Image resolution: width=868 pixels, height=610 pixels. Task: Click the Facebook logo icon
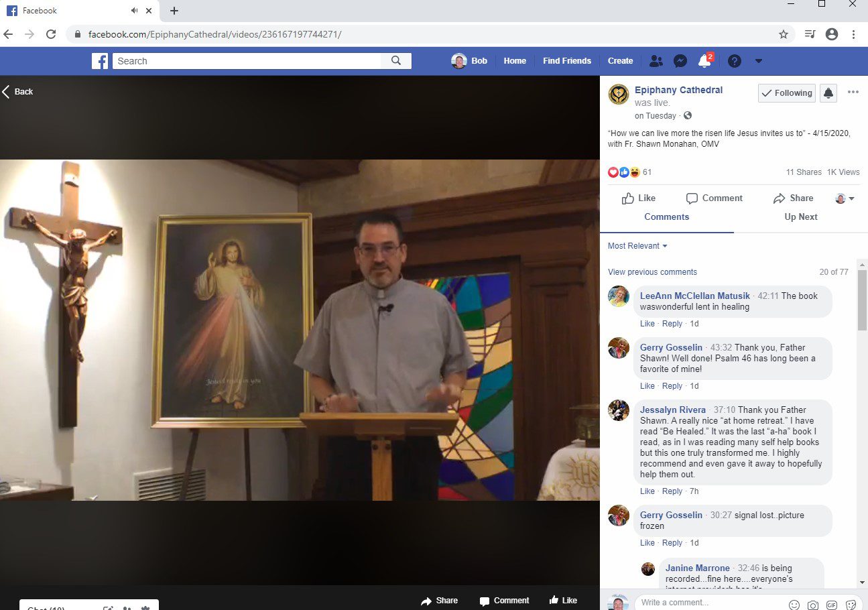click(100, 61)
